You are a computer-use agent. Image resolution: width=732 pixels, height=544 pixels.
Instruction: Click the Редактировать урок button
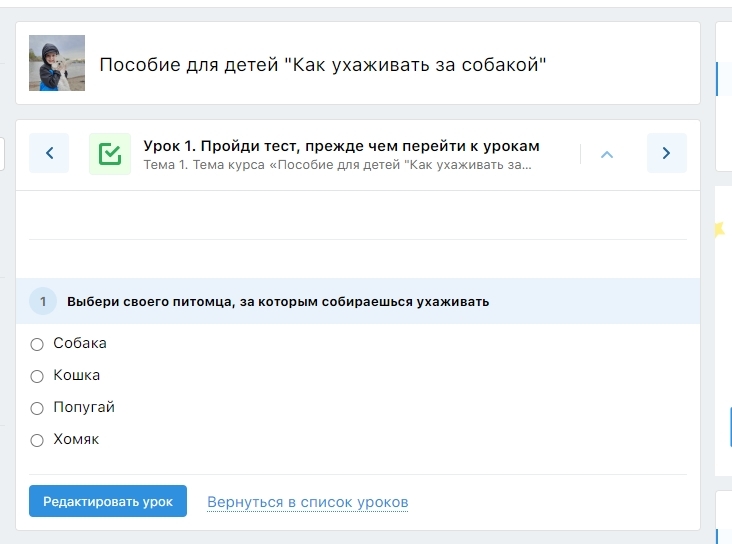point(108,501)
